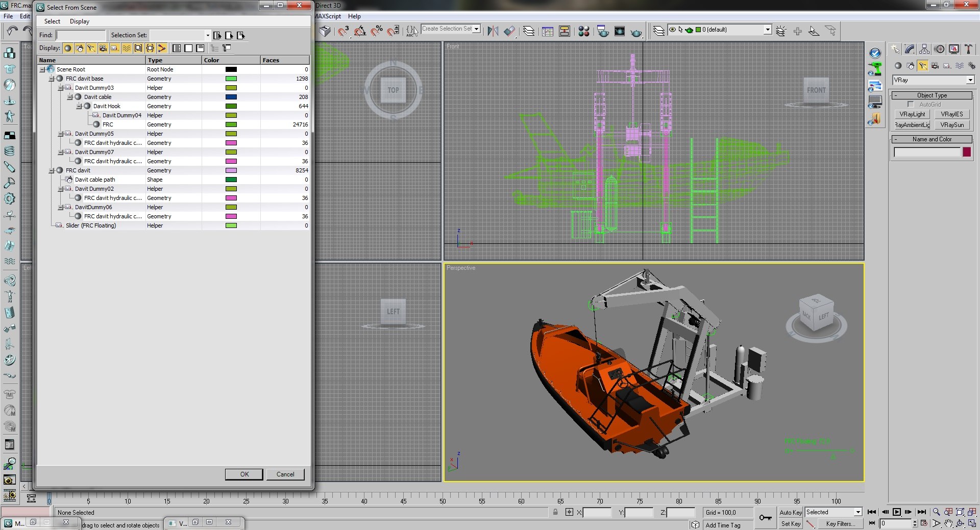The image size is (980, 530).
Task: Open the layer dropdown showing 0 (default)
Action: coord(767,30)
